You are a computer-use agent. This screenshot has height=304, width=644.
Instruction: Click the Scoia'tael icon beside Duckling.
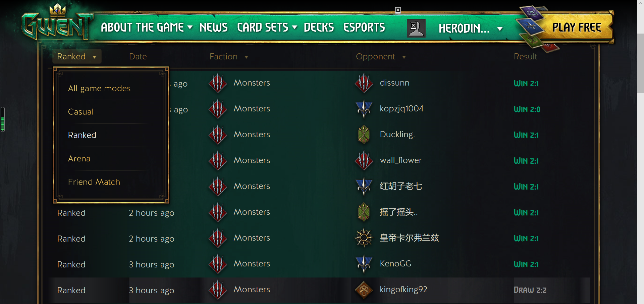pyautogui.click(x=364, y=135)
